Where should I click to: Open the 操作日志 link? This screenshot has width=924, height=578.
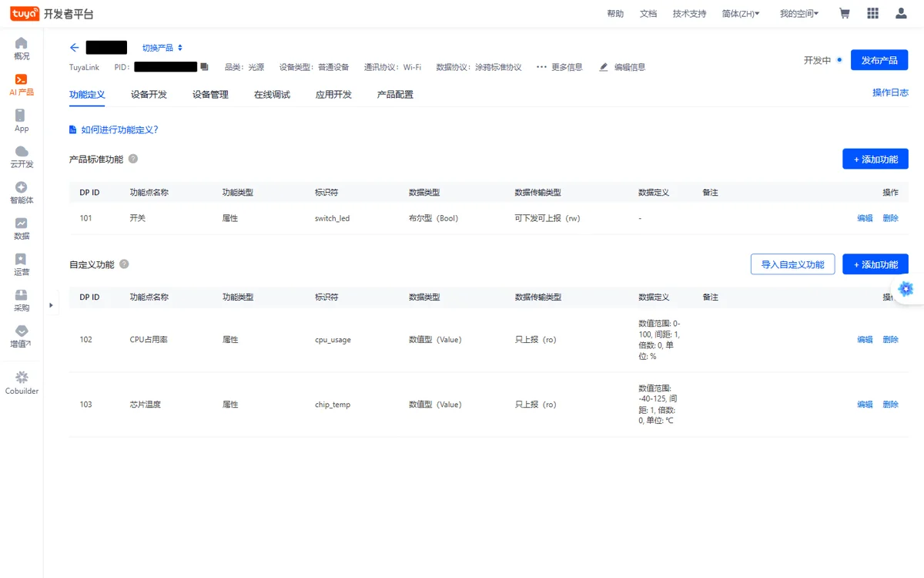click(x=890, y=92)
